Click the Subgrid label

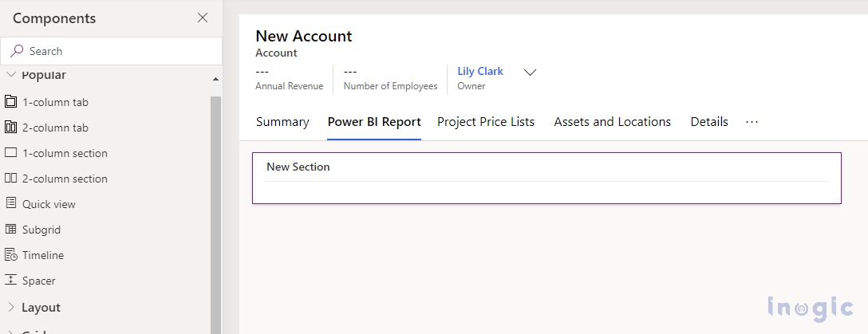(41, 230)
